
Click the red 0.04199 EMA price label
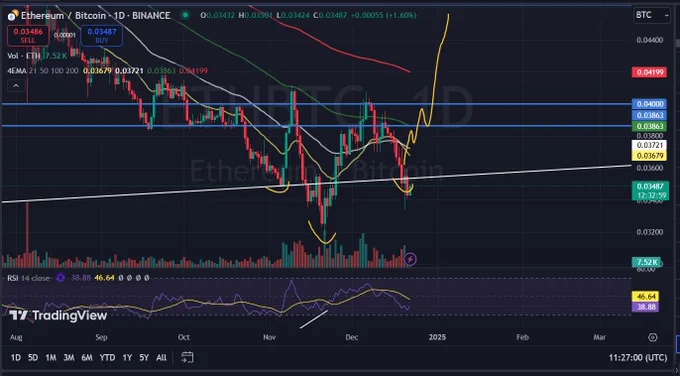[x=649, y=72]
